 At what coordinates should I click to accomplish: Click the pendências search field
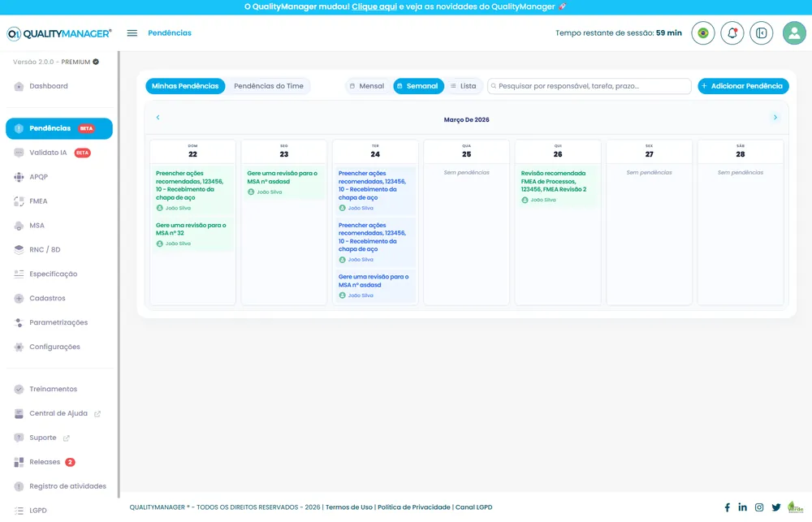590,86
